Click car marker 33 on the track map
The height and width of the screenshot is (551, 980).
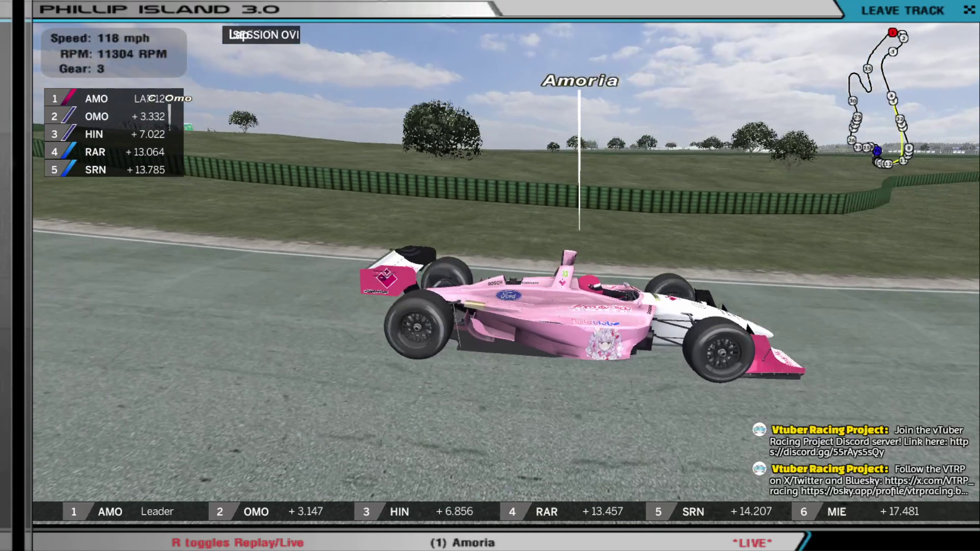coord(858,147)
